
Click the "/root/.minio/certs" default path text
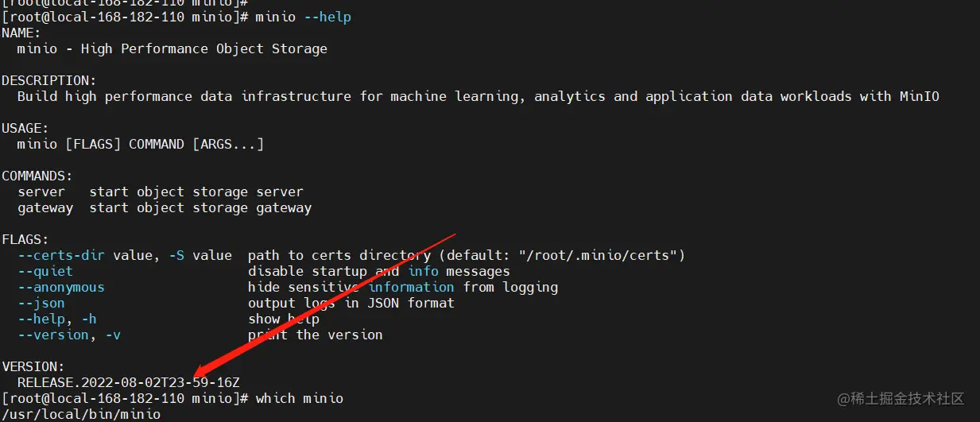598,255
